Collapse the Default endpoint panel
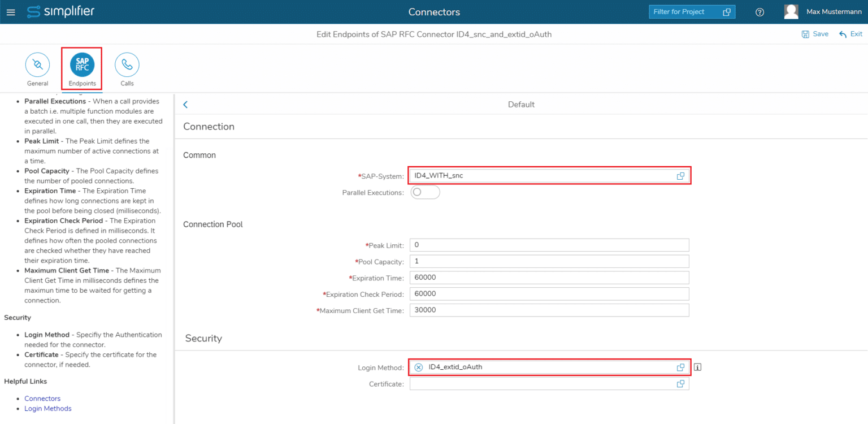The image size is (868, 424). [x=185, y=104]
